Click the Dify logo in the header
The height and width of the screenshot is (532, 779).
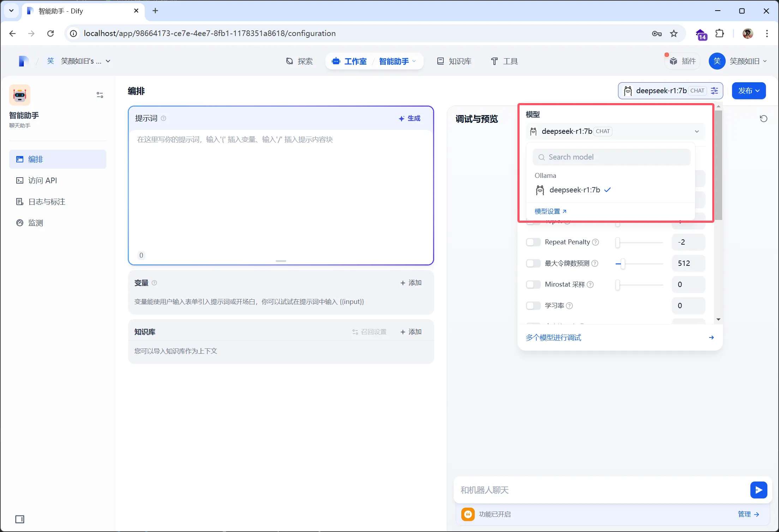(x=23, y=61)
